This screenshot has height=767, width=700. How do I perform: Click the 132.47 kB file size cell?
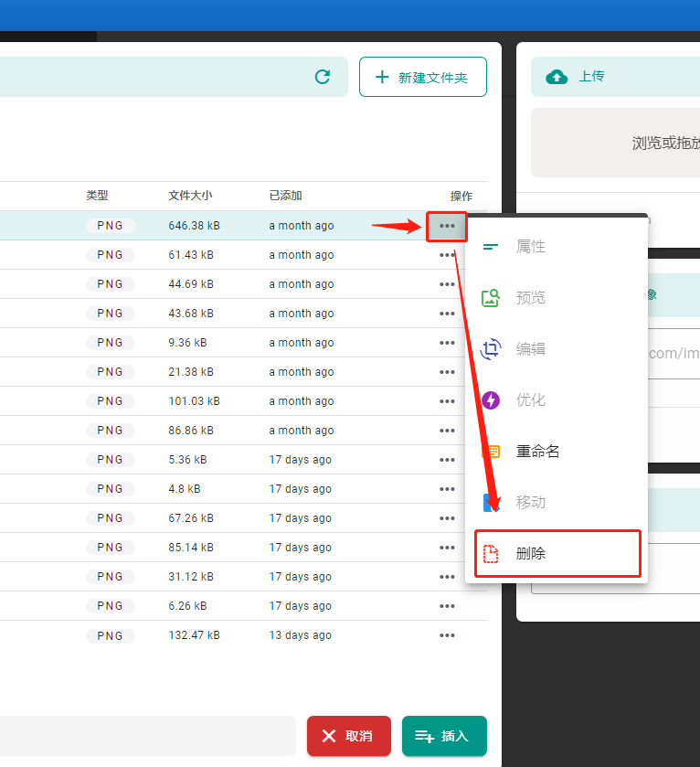pyautogui.click(x=194, y=635)
